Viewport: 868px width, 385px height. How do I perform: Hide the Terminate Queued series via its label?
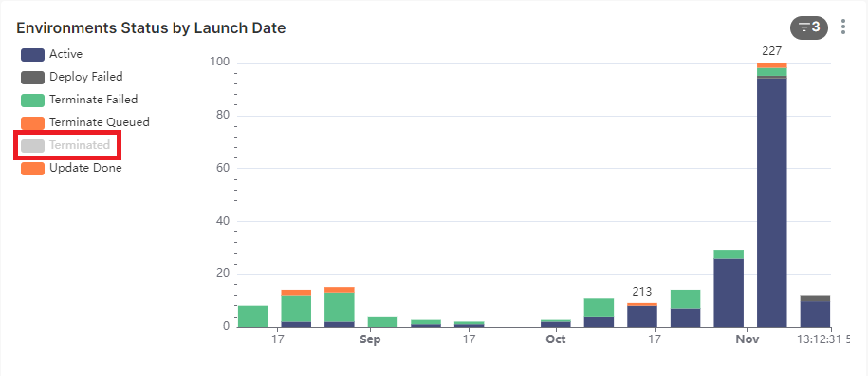(x=99, y=122)
